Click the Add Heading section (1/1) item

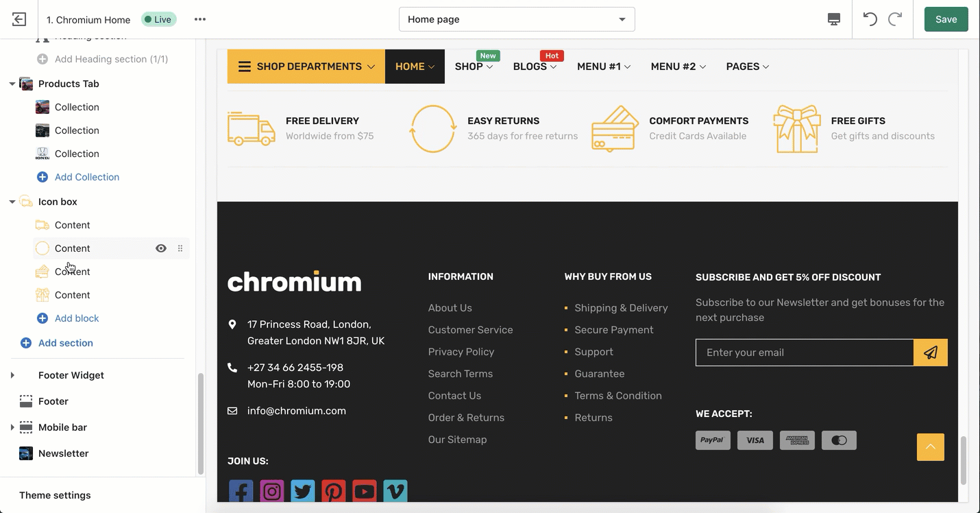point(111,59)
